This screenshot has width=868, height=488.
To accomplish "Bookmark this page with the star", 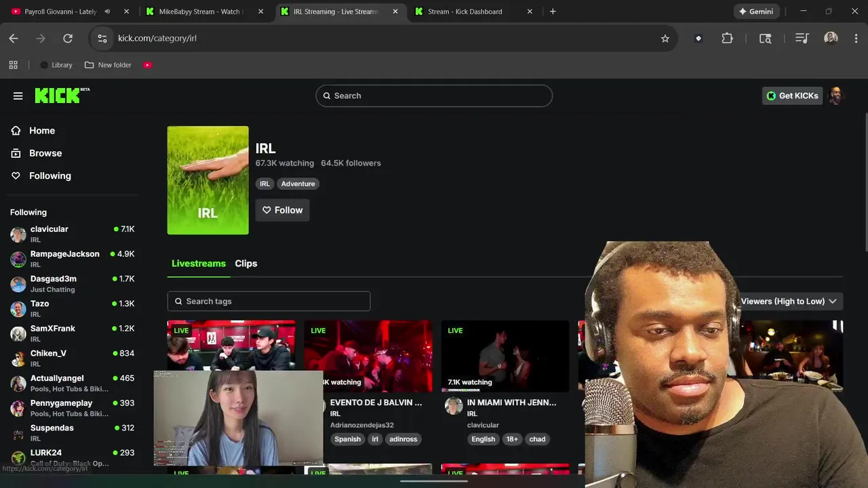I will pyautogui.click(x=665, y=39).
